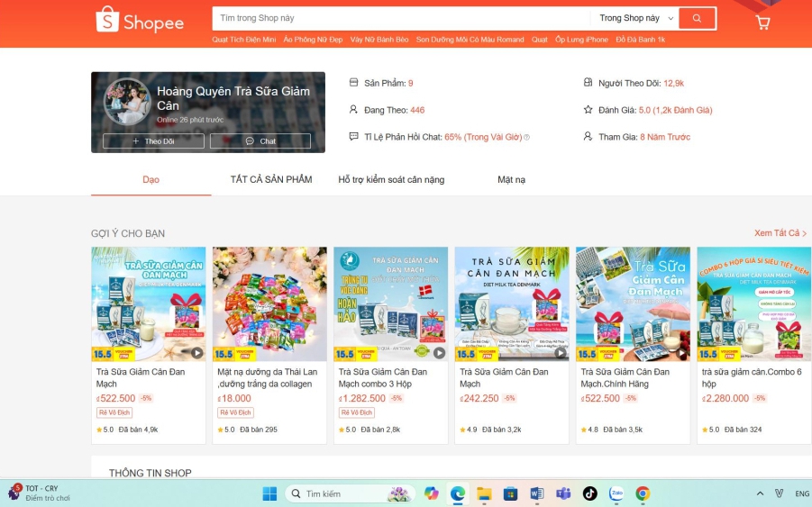
Task: Click title Trà Sữa Giảm Cân Đan Mạch.Chính Hãng
Action: coord(625,377)
